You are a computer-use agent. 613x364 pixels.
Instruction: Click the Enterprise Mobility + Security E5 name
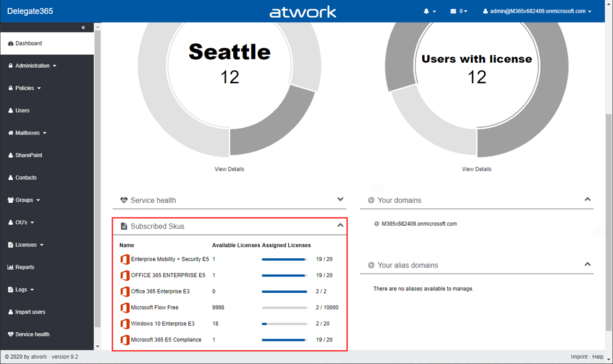click(170, 259)
